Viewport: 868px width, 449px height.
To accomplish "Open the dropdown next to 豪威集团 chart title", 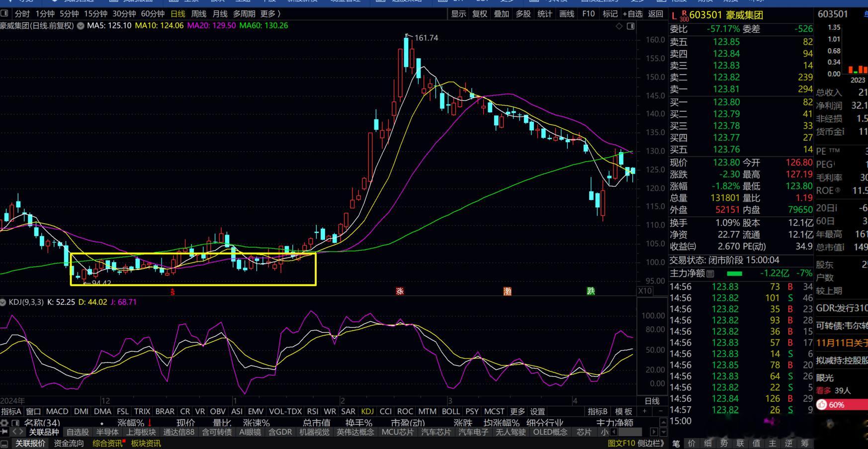I will tap(81, 26).
